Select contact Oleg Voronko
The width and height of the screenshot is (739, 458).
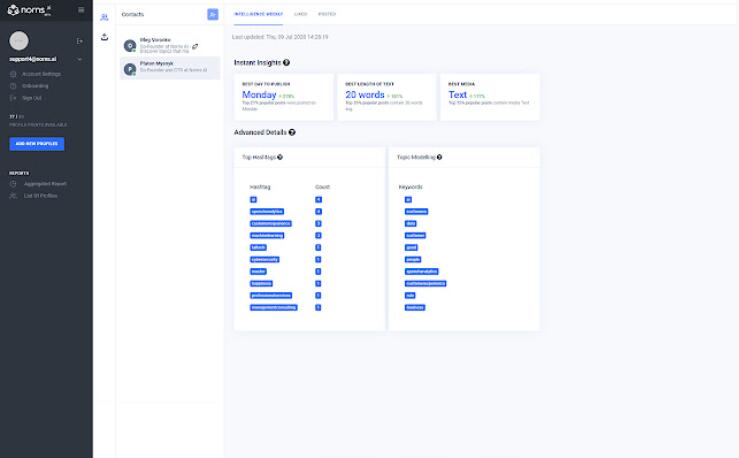pyautogui.click(x=170, y=45)
